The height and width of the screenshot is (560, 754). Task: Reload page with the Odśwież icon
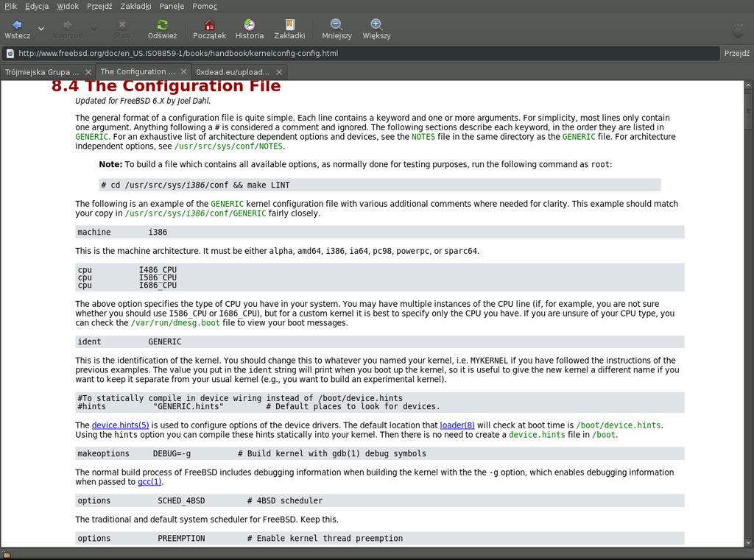pyautogui.click(x=163, y=24)
